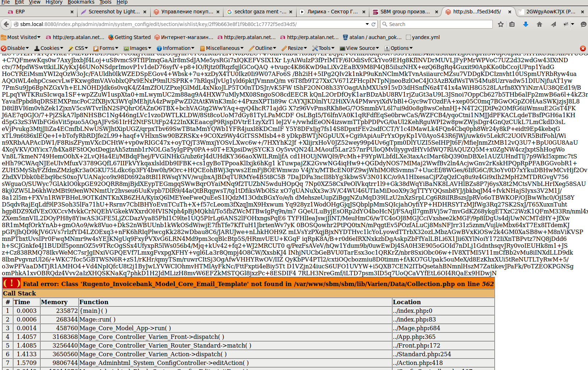Expand the Information developer menu
This screenshot has width=588, height=370.
(176, 48)
